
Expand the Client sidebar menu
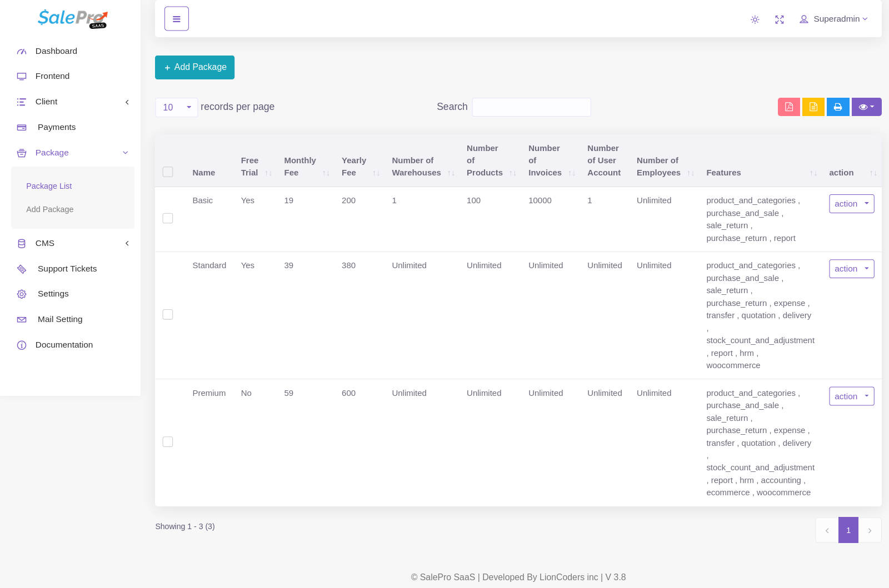[x=72, y=102]
